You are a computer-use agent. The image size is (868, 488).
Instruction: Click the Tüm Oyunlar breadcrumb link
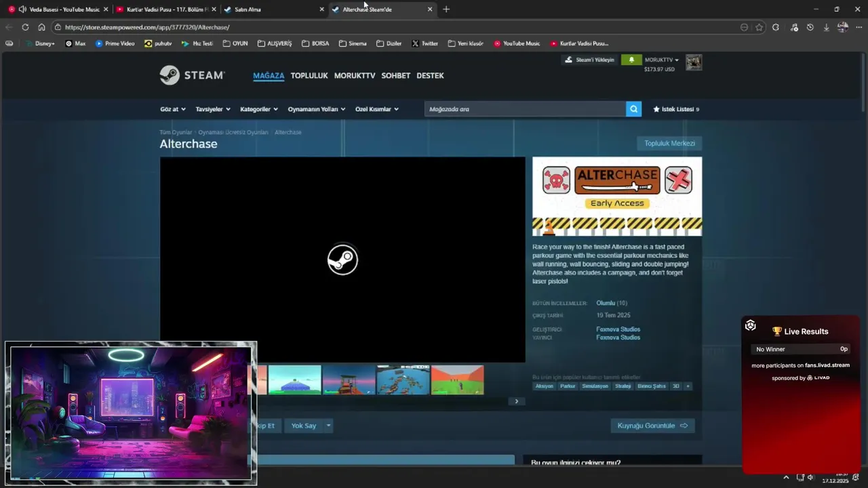(176, 132)
